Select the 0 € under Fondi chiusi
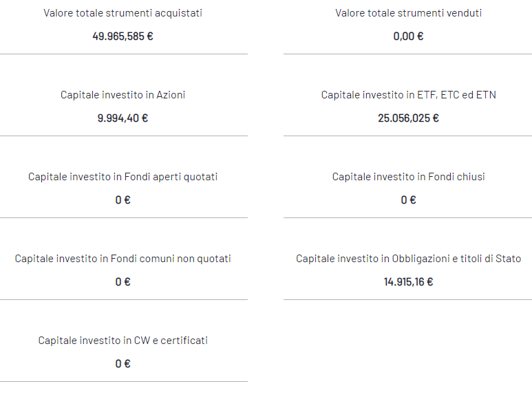This screenshot has width=532, height=397. [409, 200]
